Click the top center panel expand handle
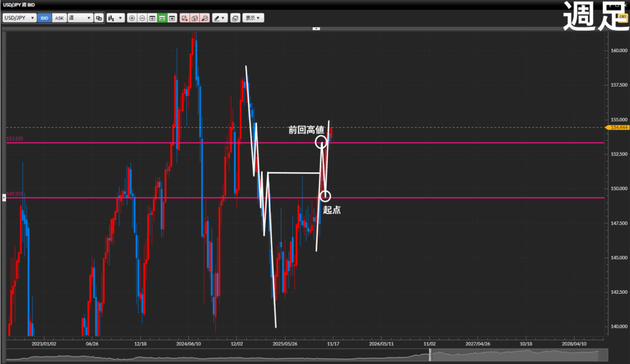 pyautogui.click(x=316, y=28)
